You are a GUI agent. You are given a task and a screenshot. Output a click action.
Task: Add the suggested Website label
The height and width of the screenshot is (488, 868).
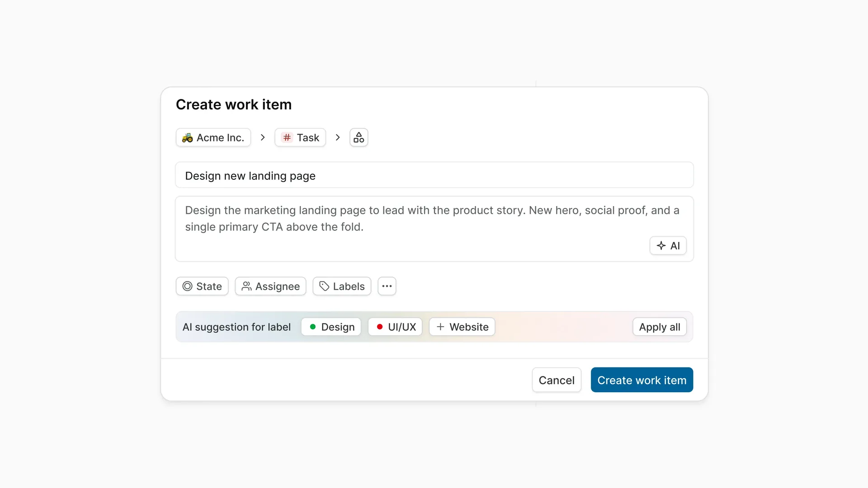462,327
